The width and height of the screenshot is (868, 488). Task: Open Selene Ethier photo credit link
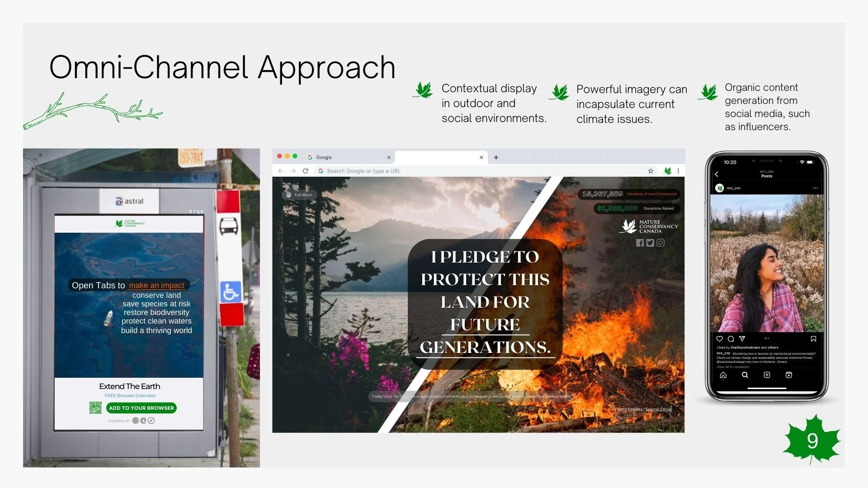click(659, 409)
